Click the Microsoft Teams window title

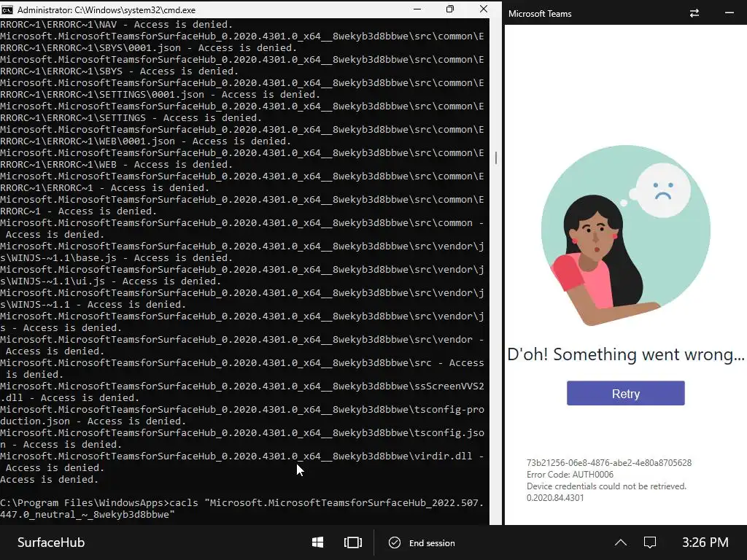coord(540,14)
